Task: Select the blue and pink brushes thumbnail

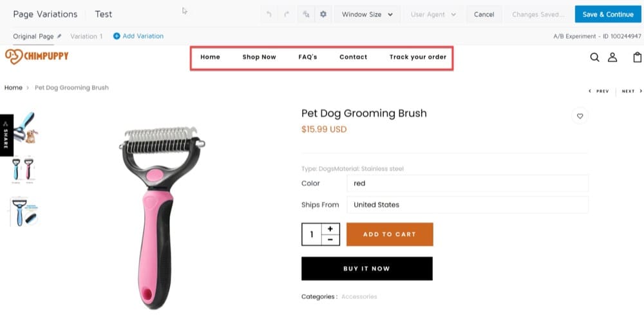Action: pos(23,169)
